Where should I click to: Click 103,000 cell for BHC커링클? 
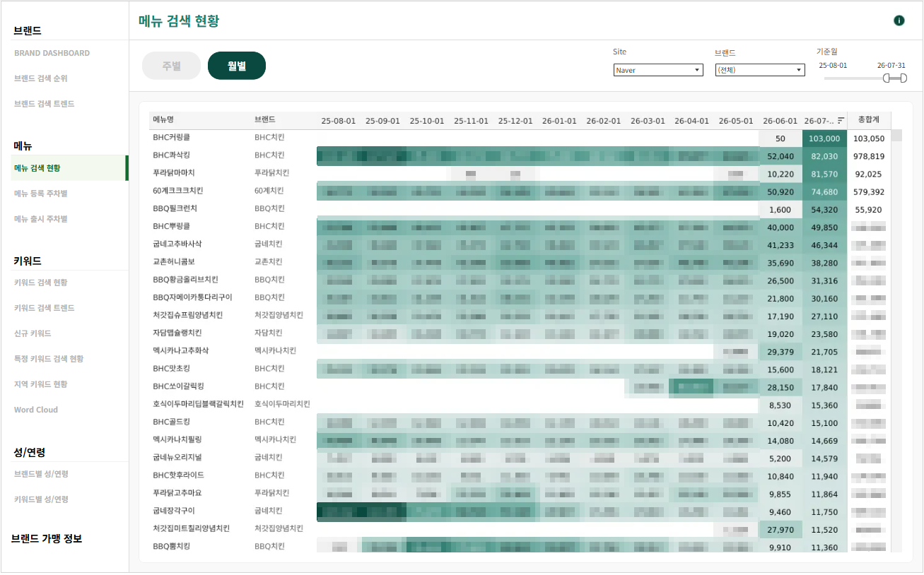click(825, 138)
